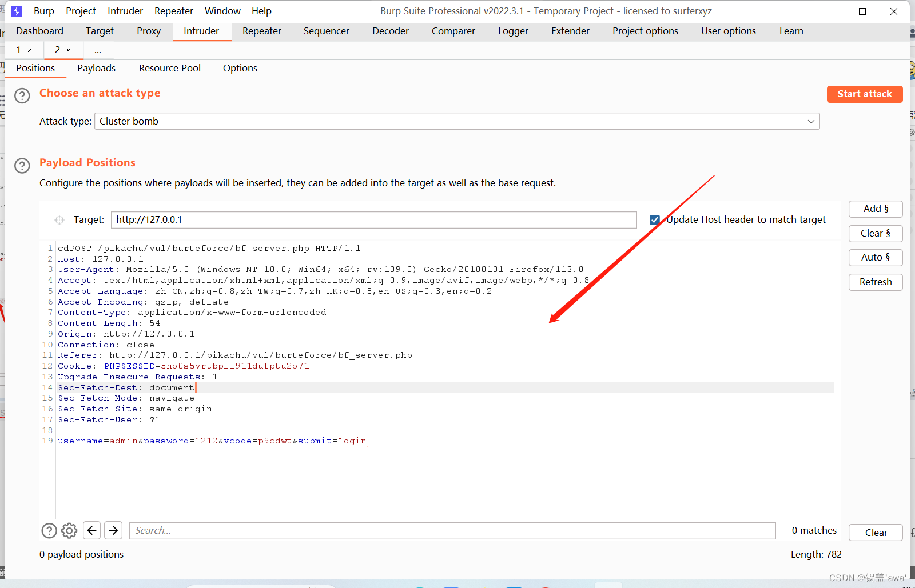
Task: Expand the Attack type dropdown
Action: click(811, 121)
